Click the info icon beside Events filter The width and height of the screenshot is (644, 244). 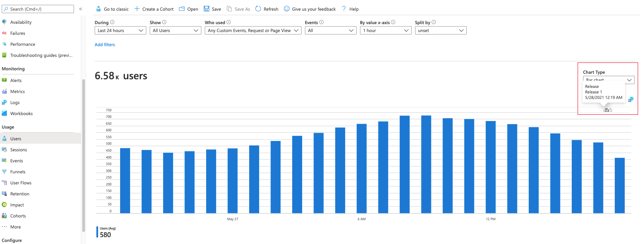pyautogui.click(x=321, y=22)
